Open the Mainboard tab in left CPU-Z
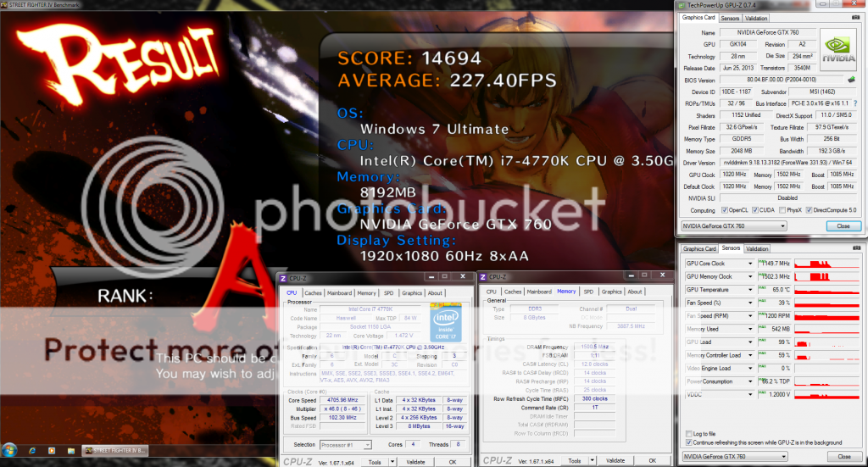 click(x=339, y=293)
